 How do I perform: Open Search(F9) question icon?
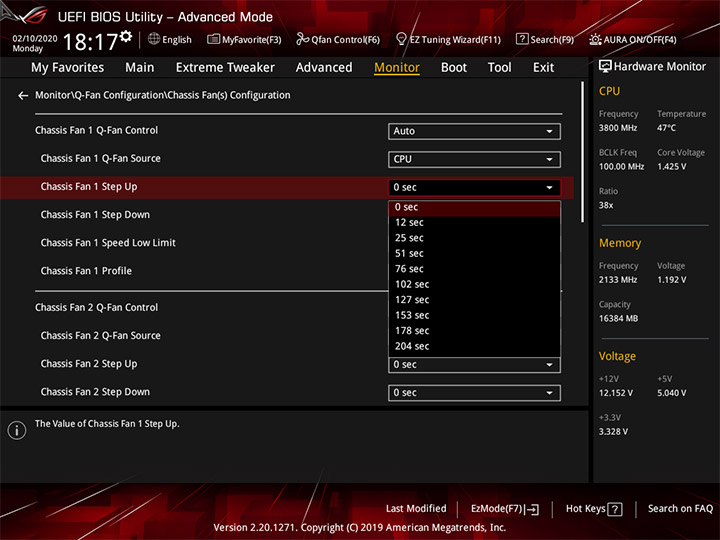522,39
